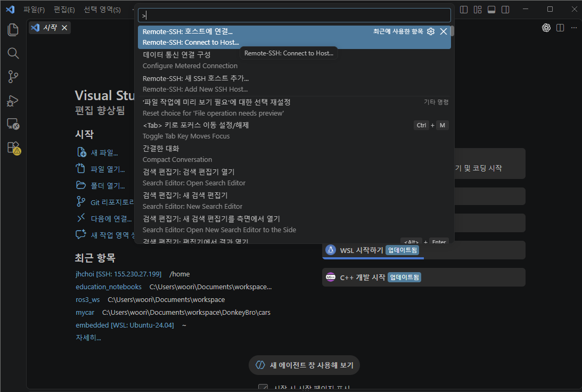582x392 pixels.
Task: Click the C++ walkthrough icon
Action: coord(330,277)
